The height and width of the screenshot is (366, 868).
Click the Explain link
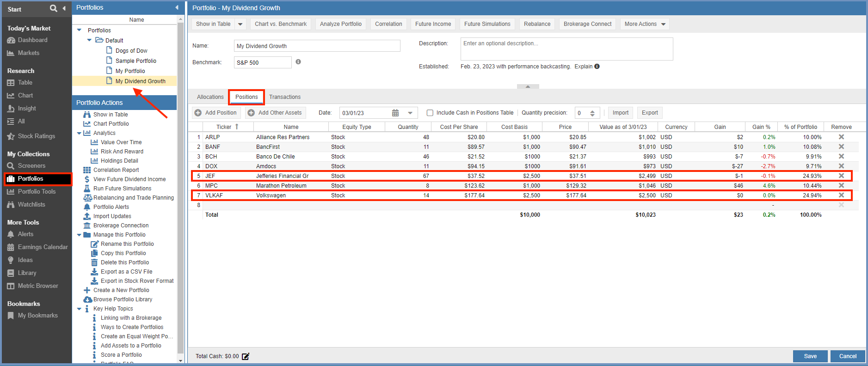coord(583,67)
